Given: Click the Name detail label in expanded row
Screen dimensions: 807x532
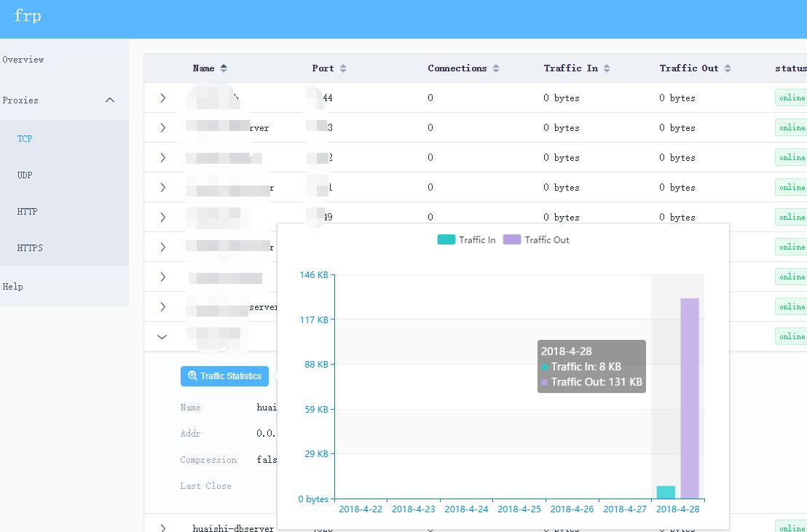Looking at the screenshot, I should pyautogui.click(x=190, y=408).
